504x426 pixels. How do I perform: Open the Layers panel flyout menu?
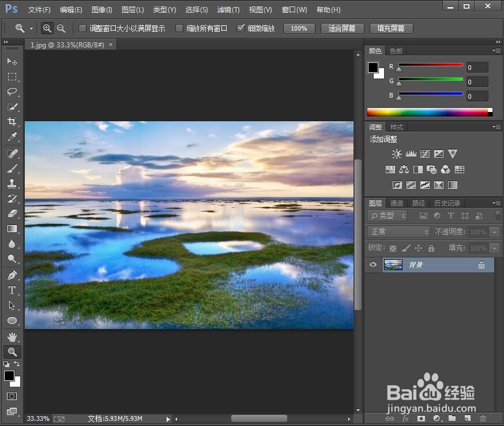point(497,203)
